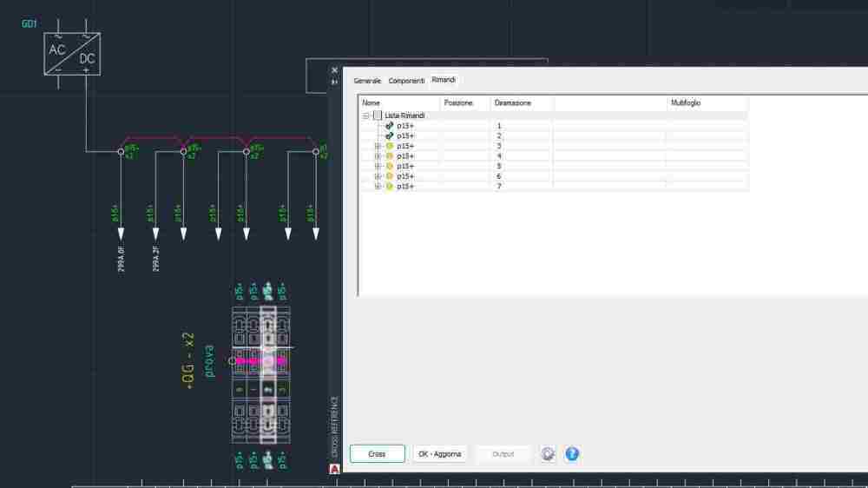Click the yellow icon of the p15+ row 3

(x=389, y=146)
